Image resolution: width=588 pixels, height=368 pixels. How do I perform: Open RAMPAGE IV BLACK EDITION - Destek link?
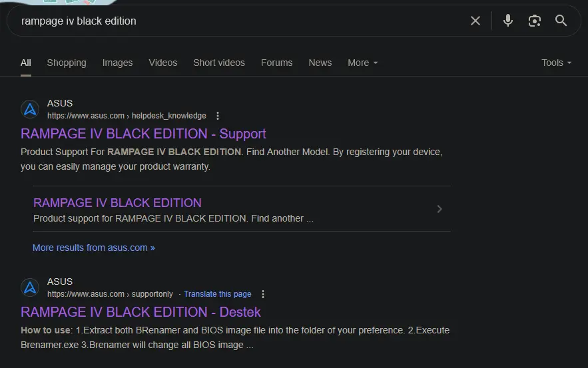pyautogui.click(x=141, y=312)
